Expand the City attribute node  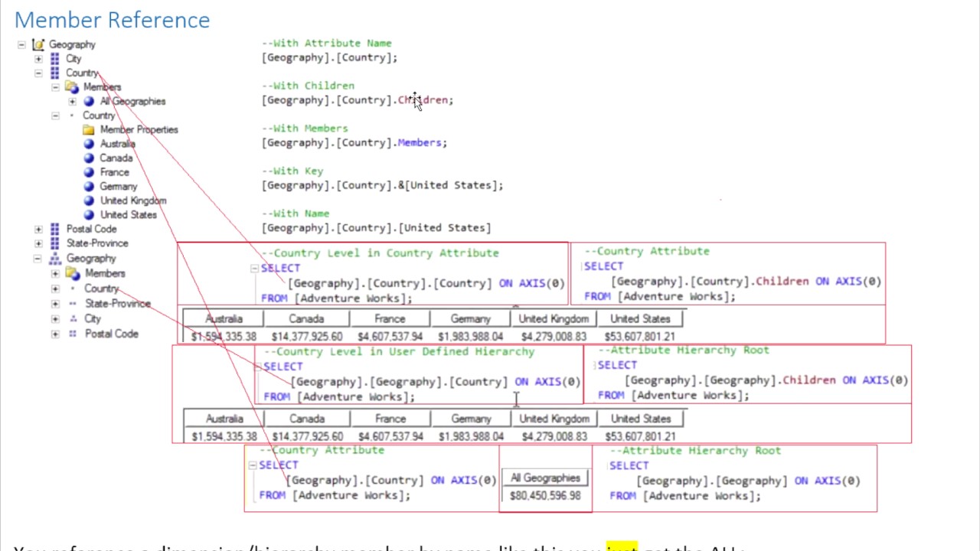38,58
